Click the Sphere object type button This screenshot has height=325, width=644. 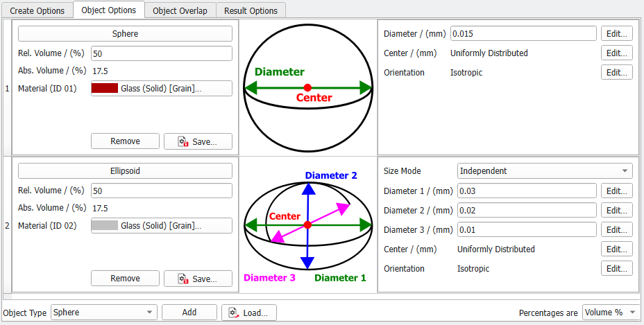tap(126, 34)
